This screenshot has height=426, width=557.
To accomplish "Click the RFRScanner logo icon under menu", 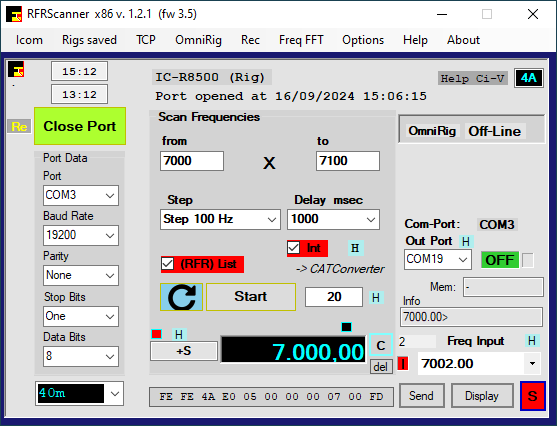I will tap(16, 69).
